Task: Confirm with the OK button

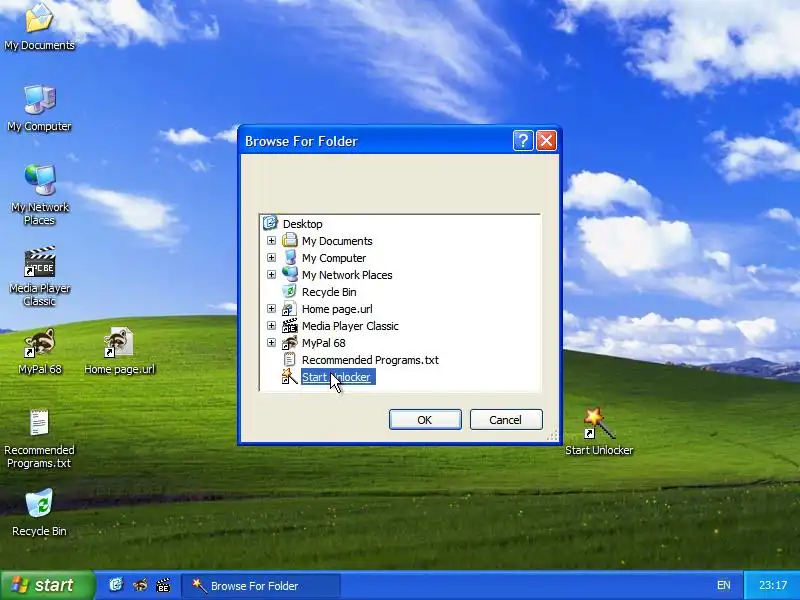Action: pyautogui.click(x=425, y=419)
